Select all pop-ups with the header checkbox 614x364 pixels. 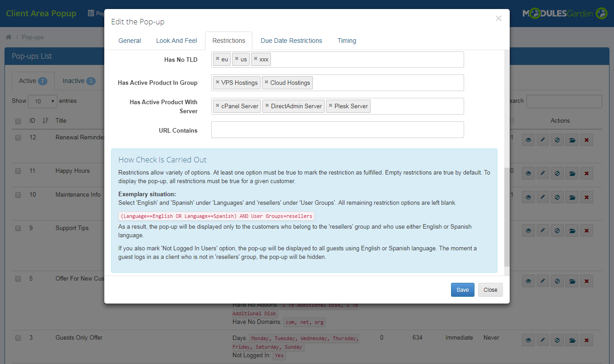[x=18, y=120]
